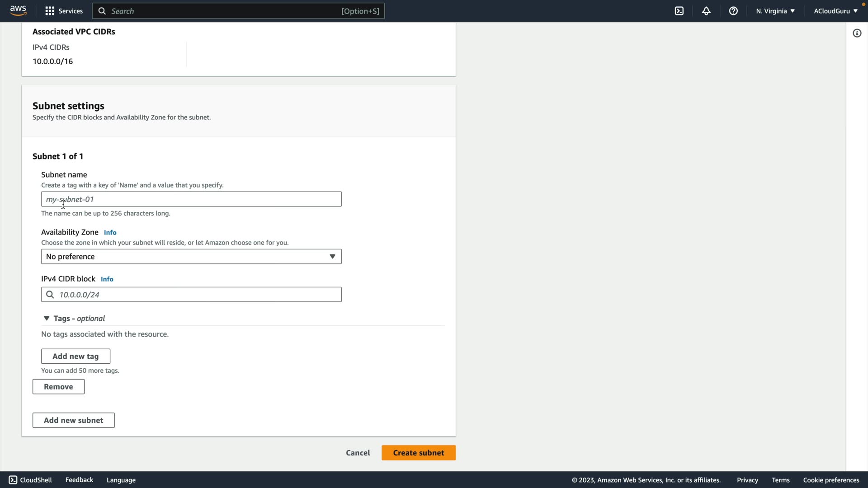The width and height of the screenshot is (868, 488).
Task: Expand the Availability Zone No preference dropdown
Action: tap(191, 257)
